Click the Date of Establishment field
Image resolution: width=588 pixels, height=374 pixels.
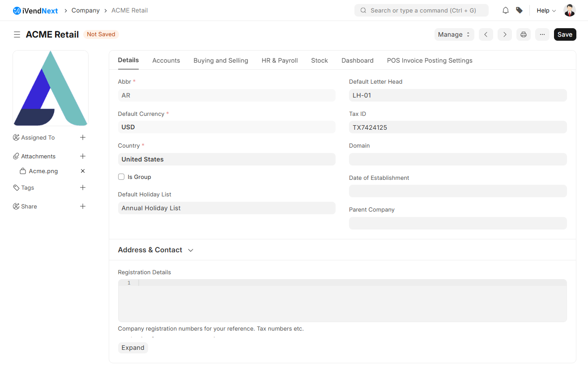pos(458,191)
